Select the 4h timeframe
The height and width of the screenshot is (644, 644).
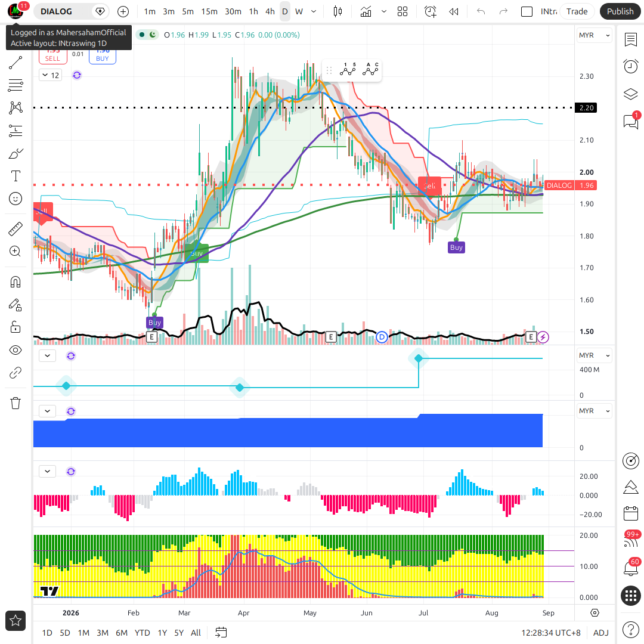(270, 11)
